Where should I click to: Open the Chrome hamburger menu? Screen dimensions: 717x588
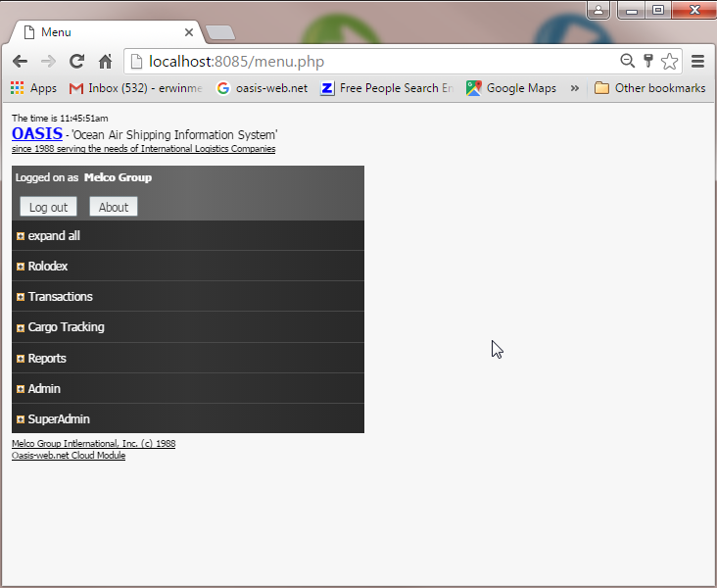pyautogui.click(x=697, y=61)
